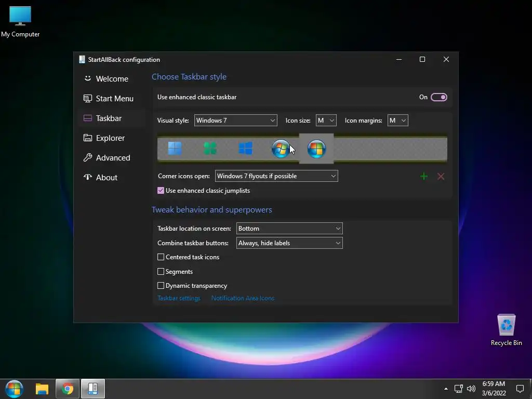Switch to the Explorer section
532x399 pixels.
pyautogui.click(x=112, y=138)
